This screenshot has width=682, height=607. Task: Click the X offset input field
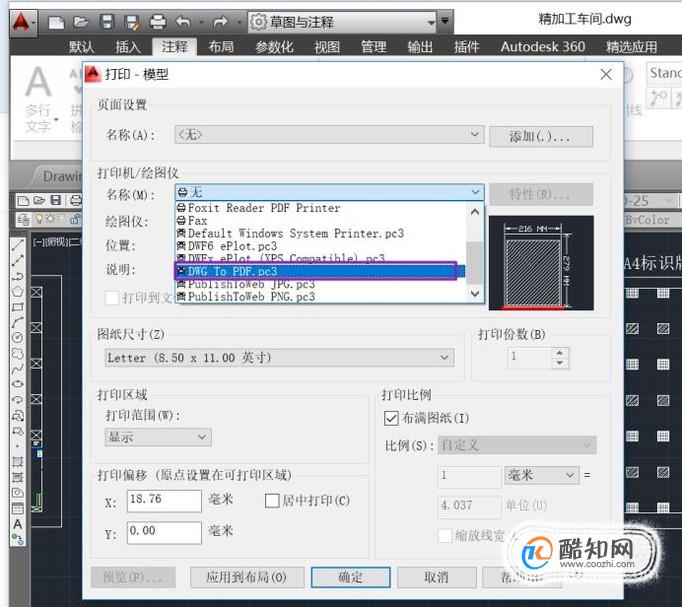pos(164,500)
